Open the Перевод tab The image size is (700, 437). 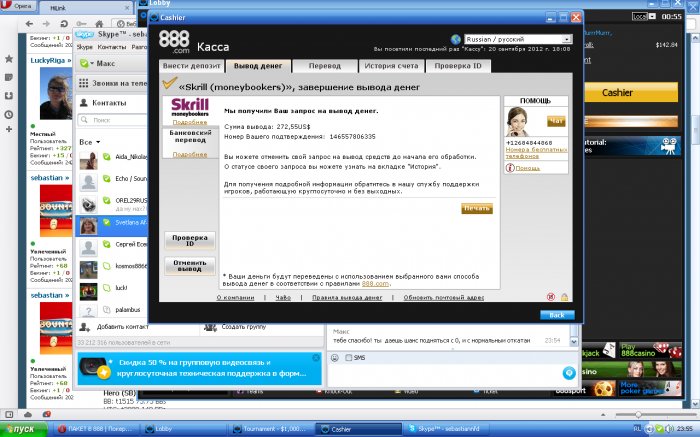pos(325,66)
